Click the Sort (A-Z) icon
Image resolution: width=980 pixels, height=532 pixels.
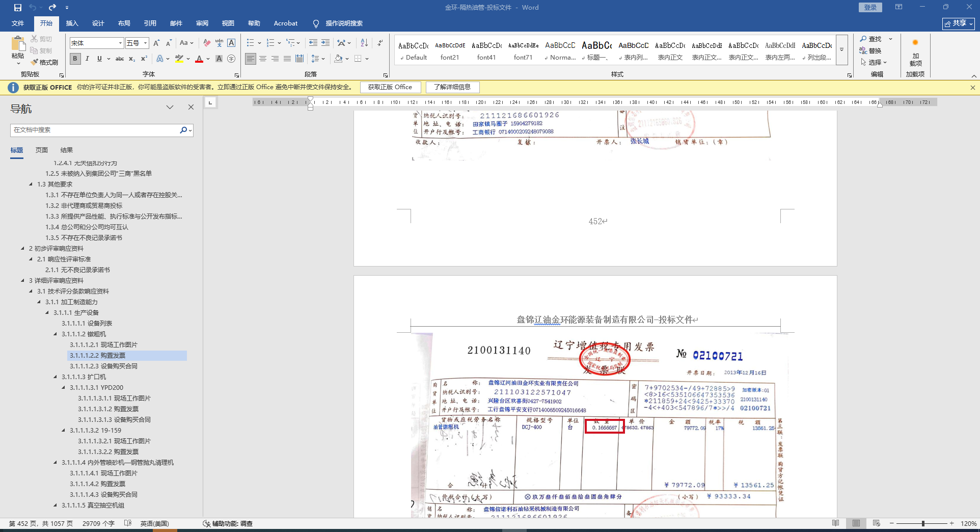point(364,43)
